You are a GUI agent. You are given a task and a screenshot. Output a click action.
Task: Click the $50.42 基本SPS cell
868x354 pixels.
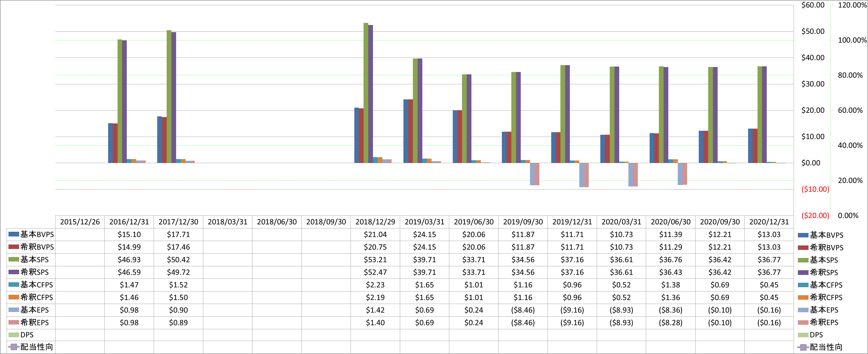tap(178, 260)
